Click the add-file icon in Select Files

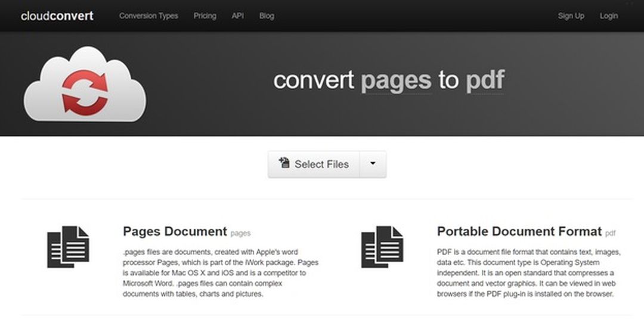[284, 163]
